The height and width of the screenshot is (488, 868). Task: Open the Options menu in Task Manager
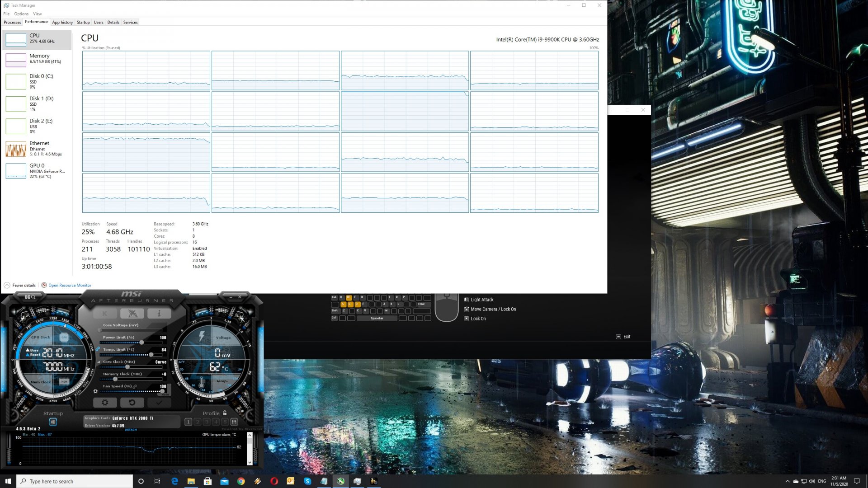point(21,14)
